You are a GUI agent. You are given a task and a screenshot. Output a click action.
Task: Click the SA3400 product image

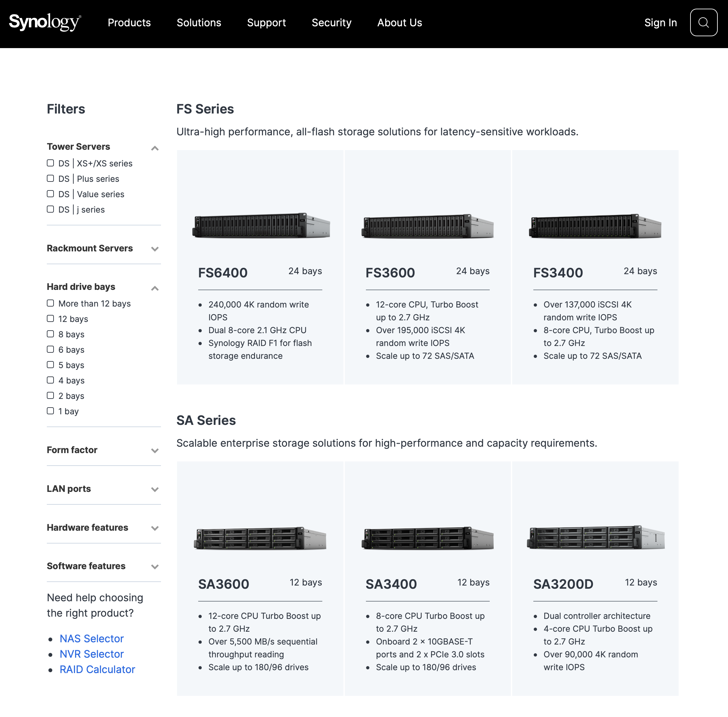point(428,538)
